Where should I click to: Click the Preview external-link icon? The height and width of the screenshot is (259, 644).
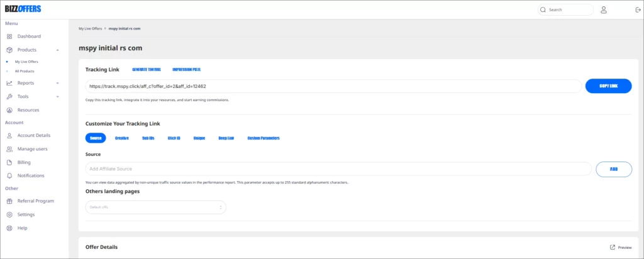coord(613,248)
